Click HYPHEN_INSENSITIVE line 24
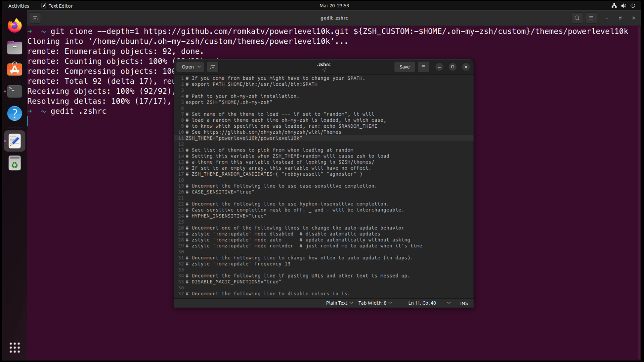The image size is (644, 362). 226,216
